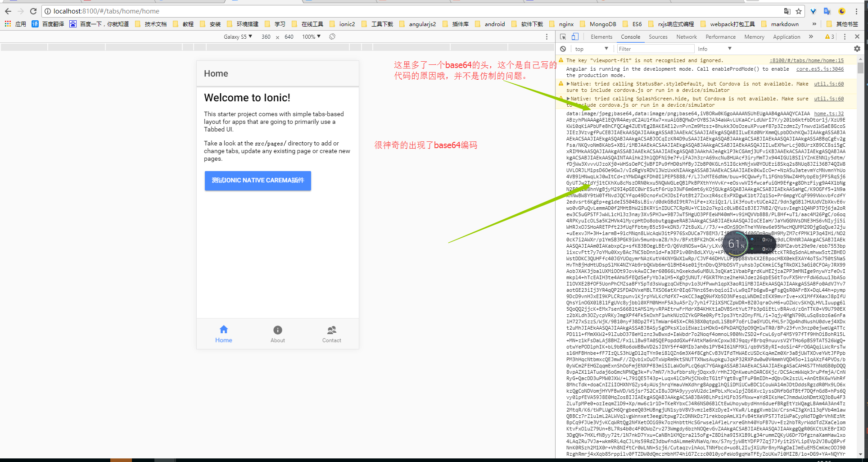Viewport: 868px width, 462px height.
Task: Switch to the Application tab
Action: (x=787, y=37)
